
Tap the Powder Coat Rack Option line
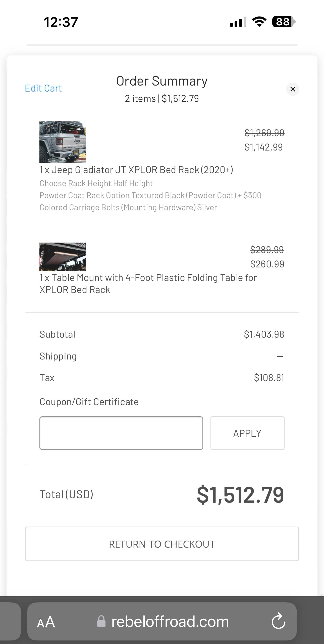tap(150, 195)
